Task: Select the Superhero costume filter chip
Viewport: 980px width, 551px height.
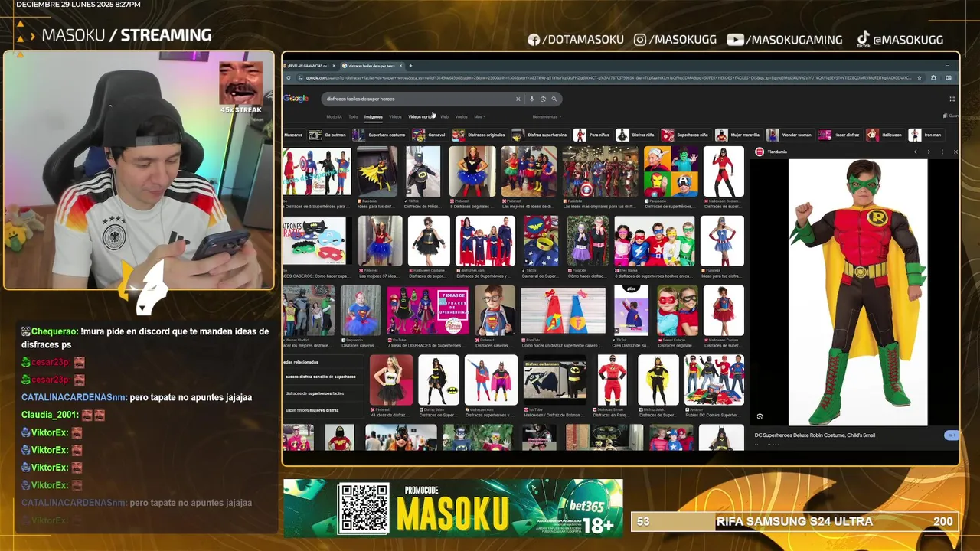Action: click(379, 135)
